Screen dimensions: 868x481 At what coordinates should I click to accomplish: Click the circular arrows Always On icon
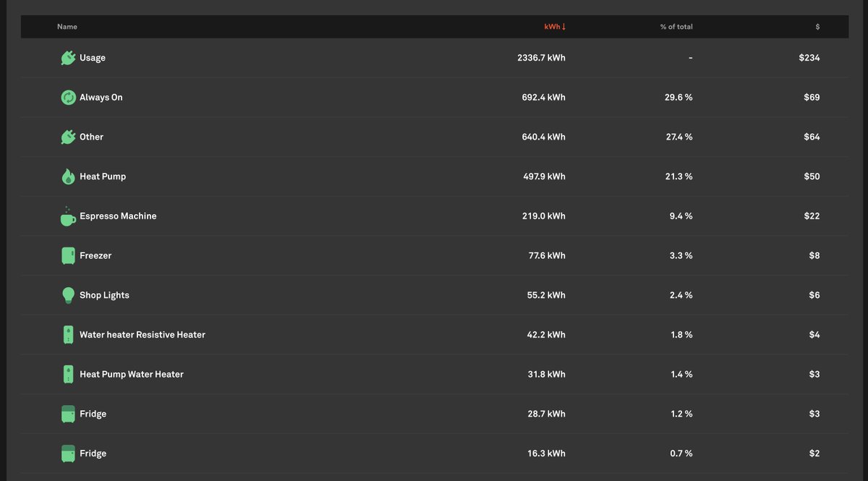pos(68,97)
